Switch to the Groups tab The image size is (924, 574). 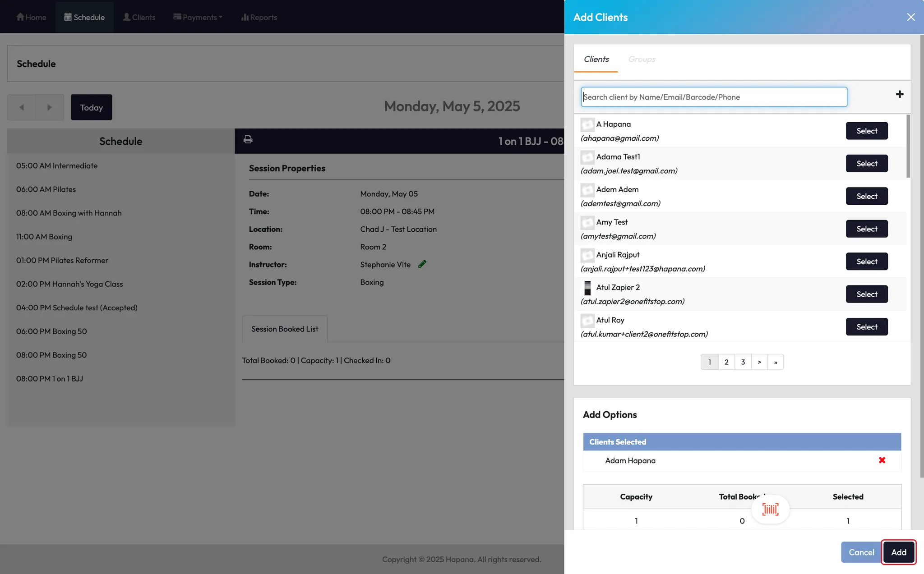tap(641, 59)
